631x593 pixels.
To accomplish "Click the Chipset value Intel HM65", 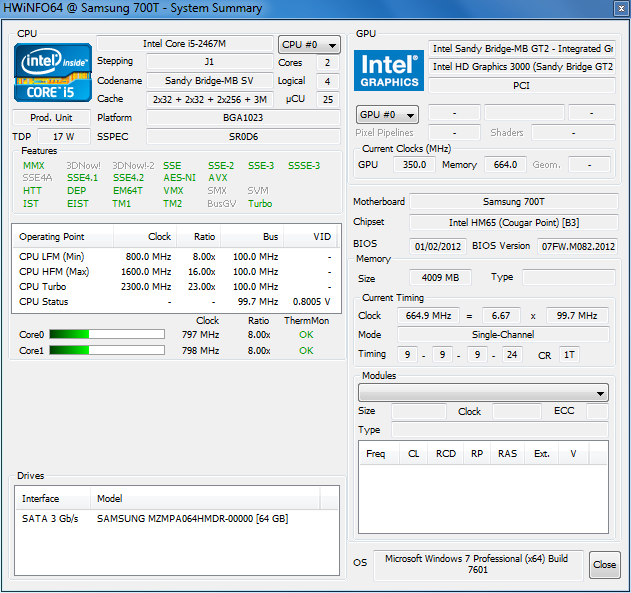I will click(513, 222).
